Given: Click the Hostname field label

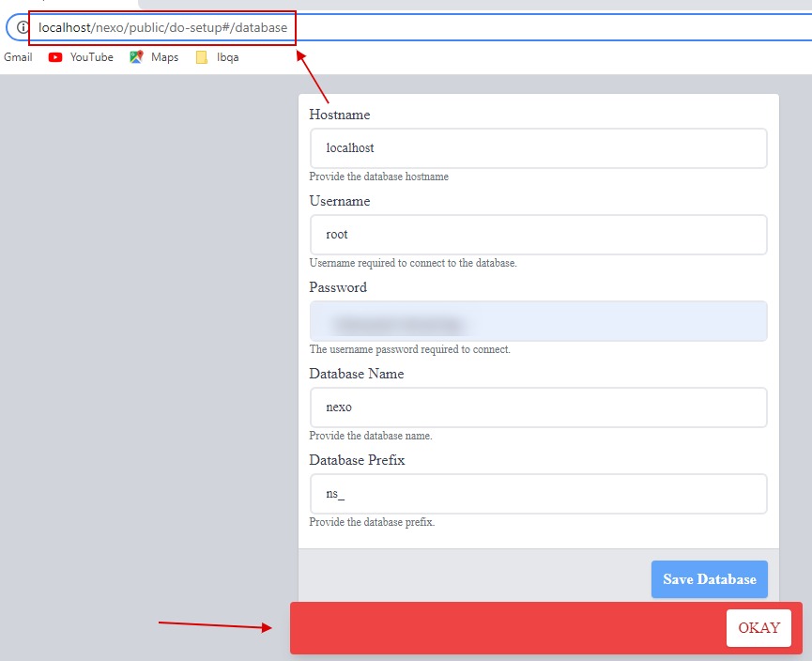Looking at the screenshot, I should (x=340, y=115).
